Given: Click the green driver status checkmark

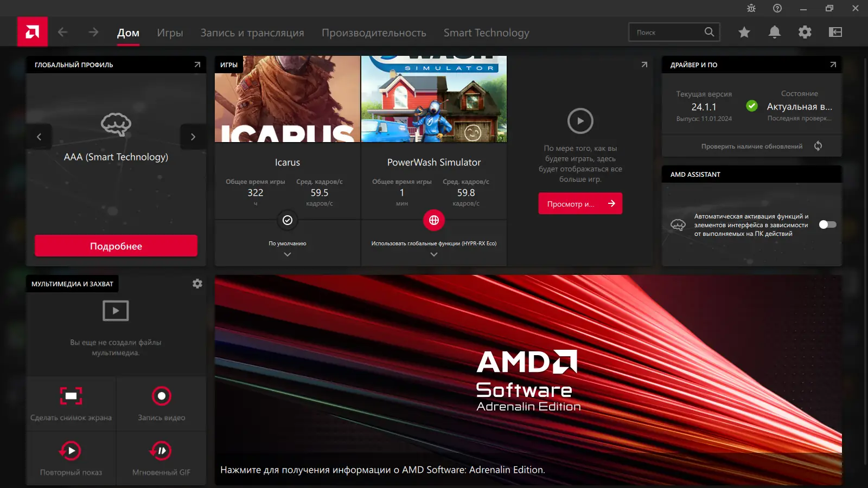Looking at the screenshot, I should (x=752, y=106).
